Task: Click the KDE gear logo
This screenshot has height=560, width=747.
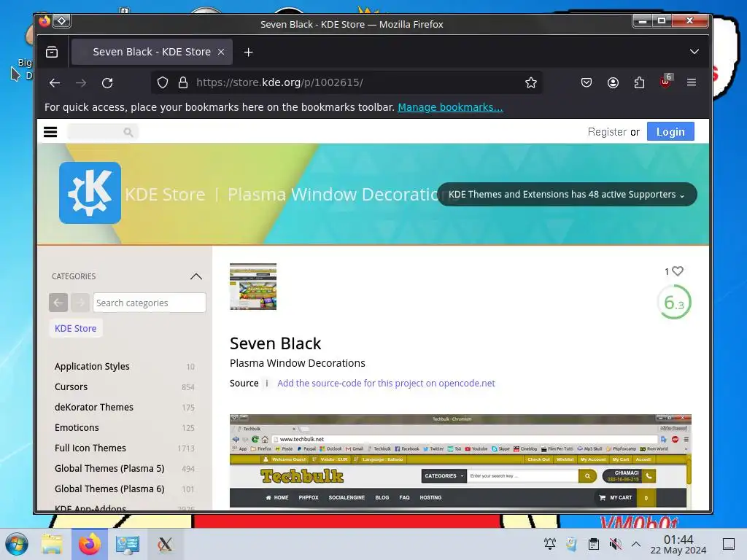Action: tap(90, 192)
